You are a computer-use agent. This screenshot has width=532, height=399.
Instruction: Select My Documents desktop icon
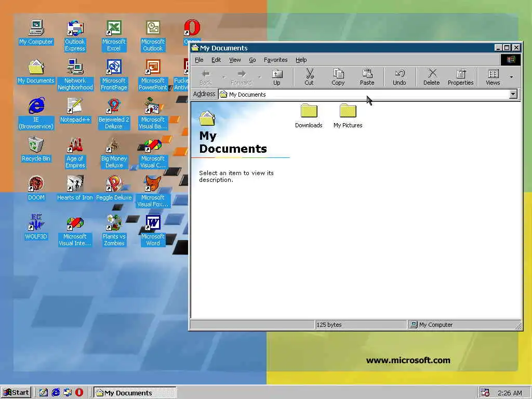point(36,72)
